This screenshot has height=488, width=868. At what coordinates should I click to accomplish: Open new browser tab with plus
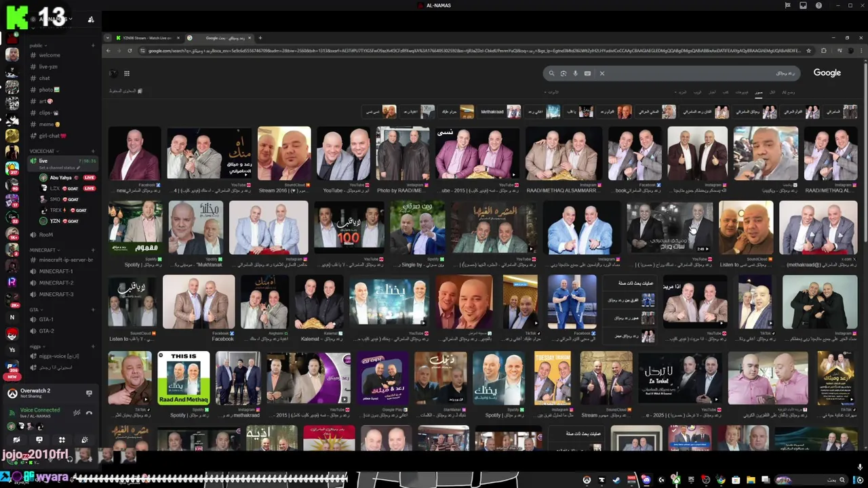pos(260,38)
